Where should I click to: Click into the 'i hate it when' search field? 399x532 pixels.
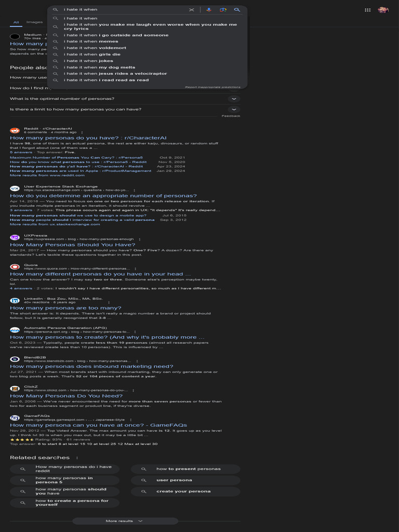[x=124, y=10]
